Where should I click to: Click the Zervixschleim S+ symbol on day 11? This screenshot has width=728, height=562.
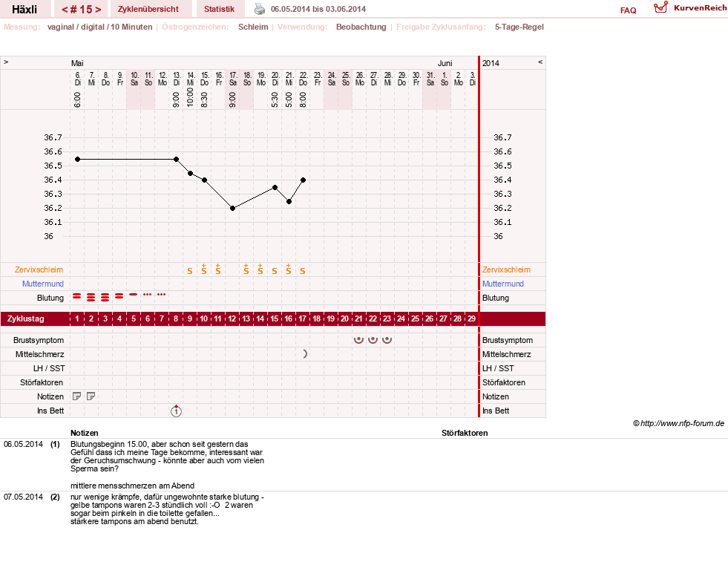click(x=217, y=269)
